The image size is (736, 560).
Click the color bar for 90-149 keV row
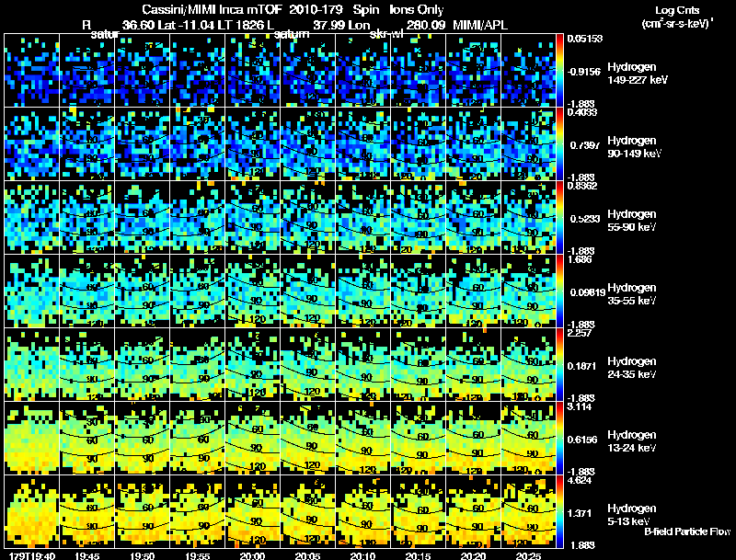(560, 143)
